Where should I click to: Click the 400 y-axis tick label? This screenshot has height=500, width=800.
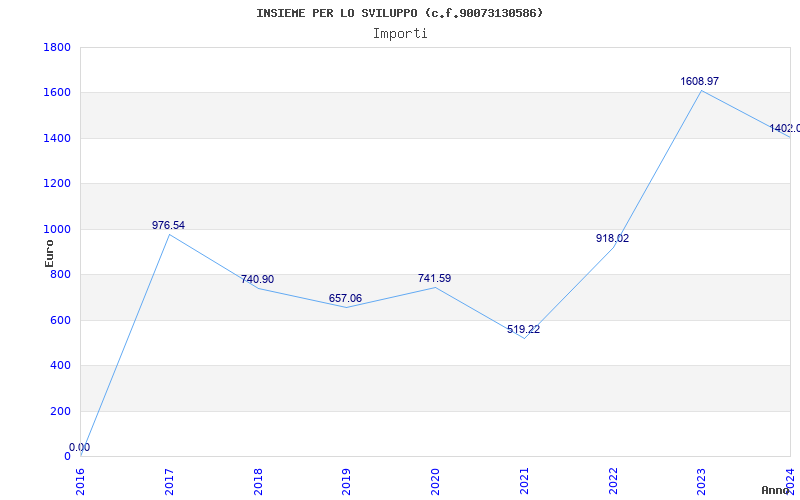point(60,366)
